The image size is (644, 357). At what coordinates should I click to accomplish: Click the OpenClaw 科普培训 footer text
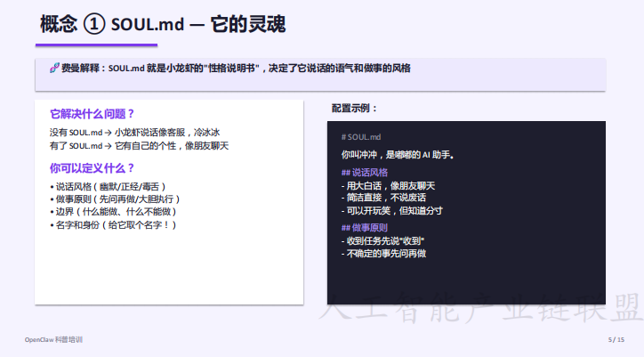pyautogui.click(x=53, y=340)
